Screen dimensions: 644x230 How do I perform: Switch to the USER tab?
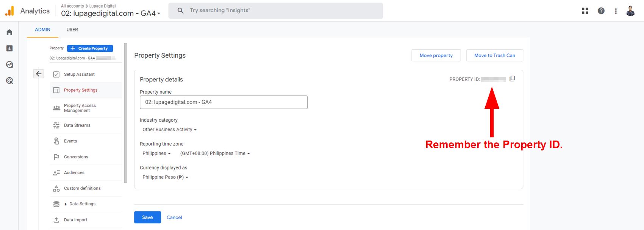coord(72,30)
